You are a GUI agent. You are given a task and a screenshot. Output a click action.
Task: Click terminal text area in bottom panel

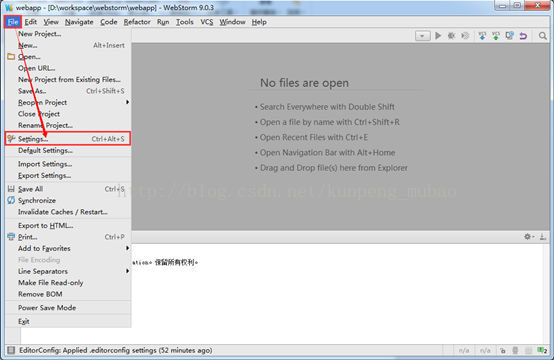point(338,293)
